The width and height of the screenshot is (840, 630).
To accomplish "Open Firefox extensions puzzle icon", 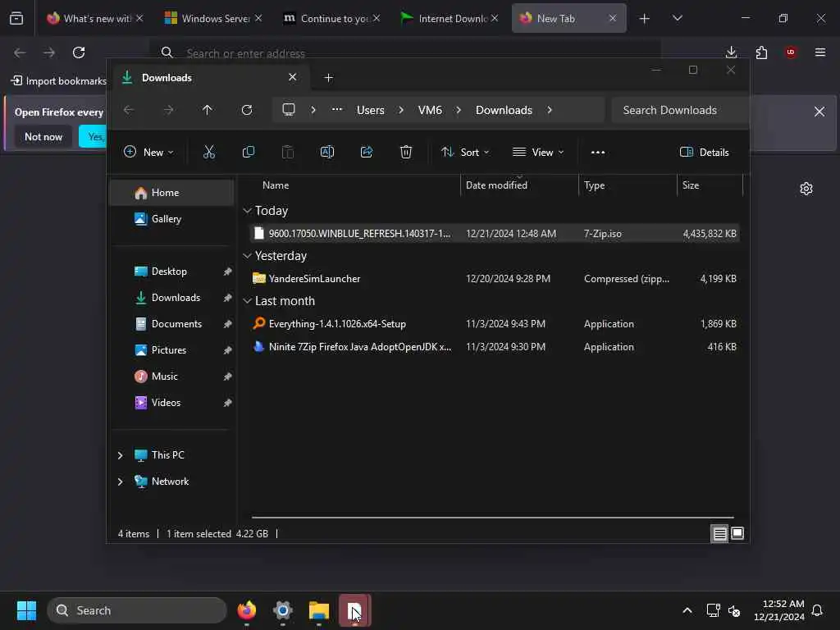I will 761,52.
